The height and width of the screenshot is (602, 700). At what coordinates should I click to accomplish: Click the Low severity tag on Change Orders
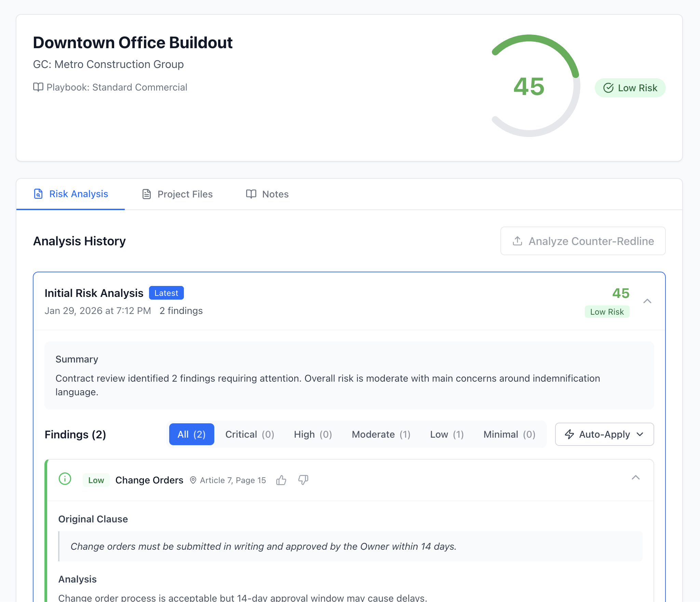point(96,480)
